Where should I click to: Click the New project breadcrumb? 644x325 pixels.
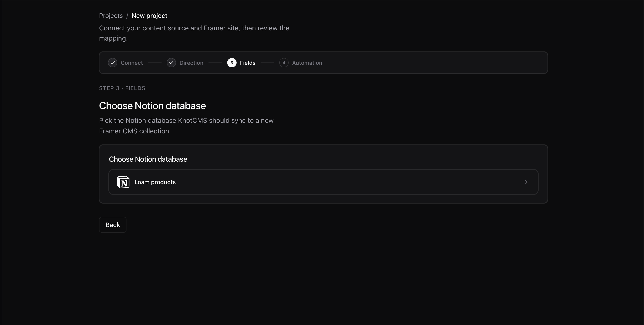point(149,16)
